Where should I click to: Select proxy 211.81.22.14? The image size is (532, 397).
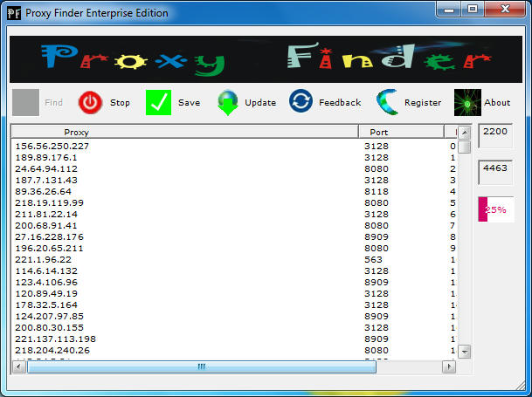point(46,215)
